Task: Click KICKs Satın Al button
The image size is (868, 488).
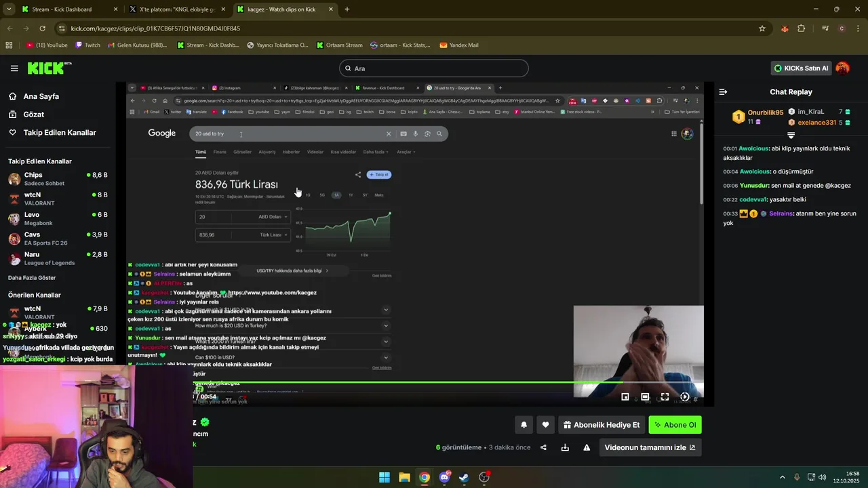Action: click(x=801, y=68)
